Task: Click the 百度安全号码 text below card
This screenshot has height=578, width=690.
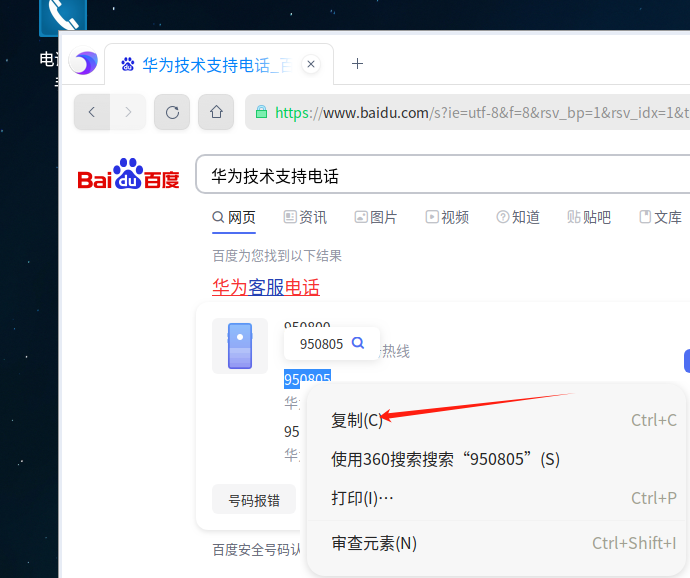Action: coord(257,550)
